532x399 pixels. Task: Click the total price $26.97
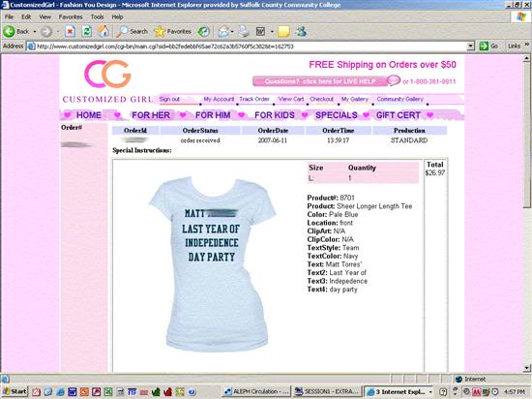(x=435, y=172)
